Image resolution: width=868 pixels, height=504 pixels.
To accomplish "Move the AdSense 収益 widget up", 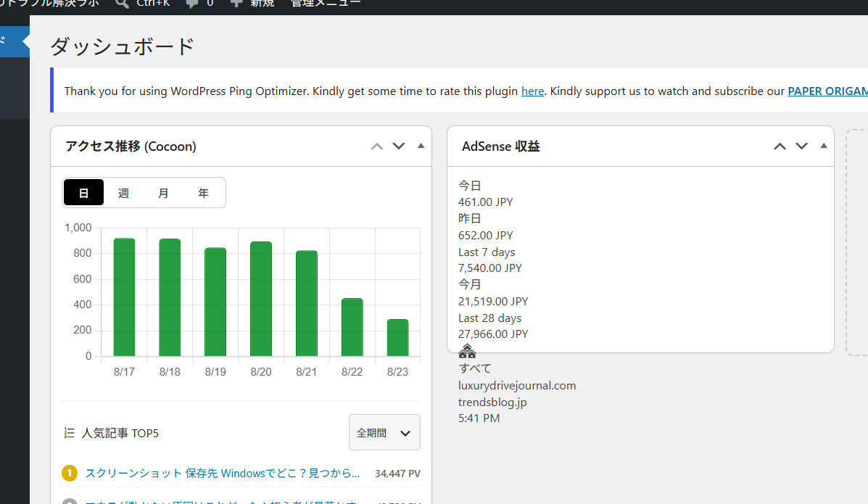I will (780, 146).
